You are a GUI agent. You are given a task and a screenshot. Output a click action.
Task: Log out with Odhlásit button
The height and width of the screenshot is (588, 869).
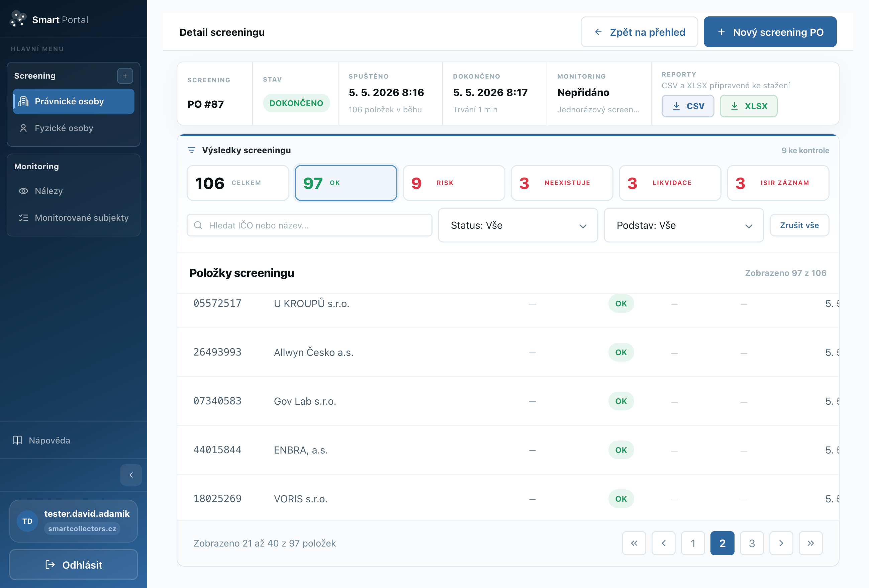coord(73,565)
